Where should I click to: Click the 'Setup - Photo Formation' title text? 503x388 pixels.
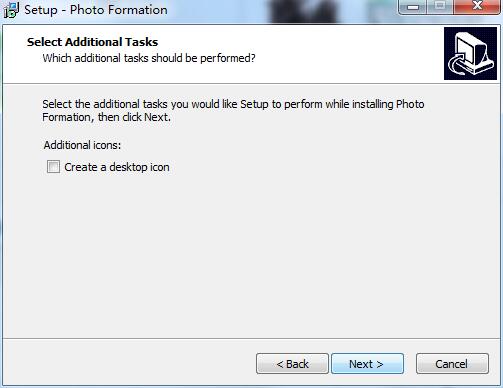[x=96, y=10]
